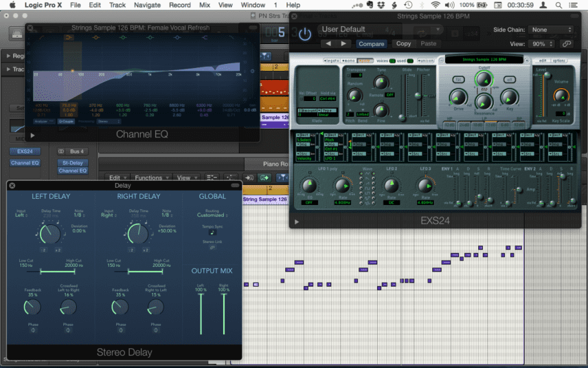This screenshot has height=368, width=588.
Task: Click Notification Center icon in menu bar
Action: tap(574, 6)
